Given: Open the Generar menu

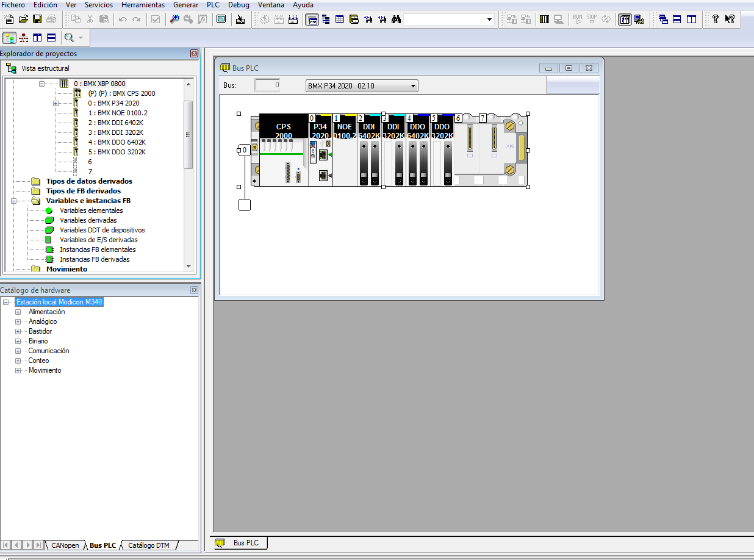Looking at the screenshot, I should pos(185,4).
